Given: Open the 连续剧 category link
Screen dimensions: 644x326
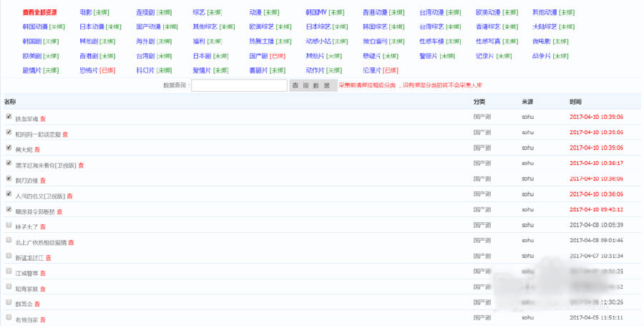Looking at the screenshot, I should click(x=145, y=13).
